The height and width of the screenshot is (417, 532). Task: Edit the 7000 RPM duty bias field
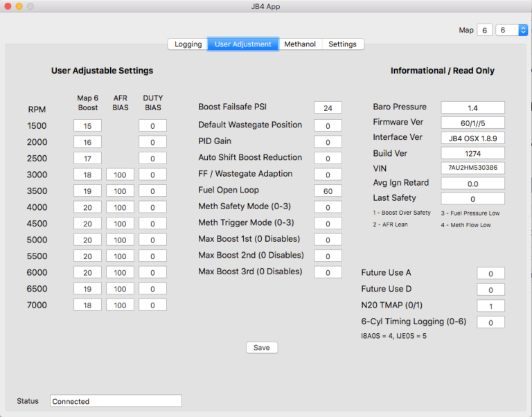152,305
